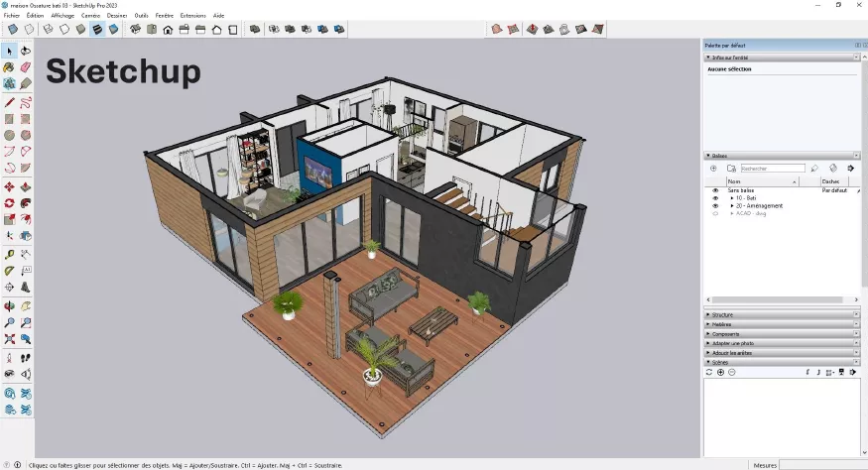Select the Zoom magnifier tool
The image size is (868, 470).
click(9, 321)
